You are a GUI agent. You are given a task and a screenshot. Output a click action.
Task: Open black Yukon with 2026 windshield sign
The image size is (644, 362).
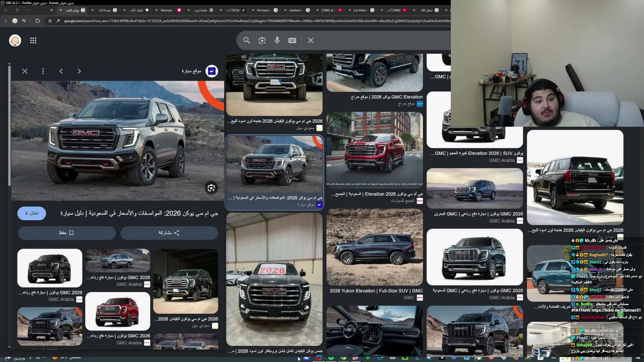tap(274, 279)
